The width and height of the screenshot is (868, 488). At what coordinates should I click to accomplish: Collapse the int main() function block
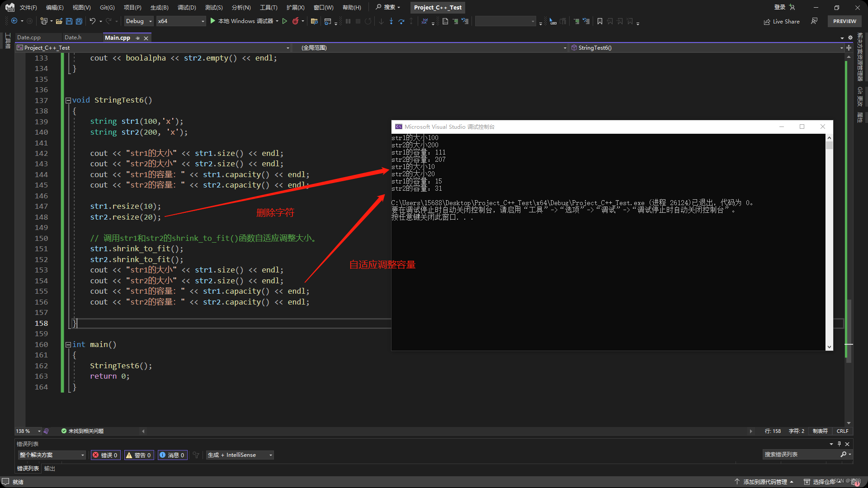(x=68, y=345)
